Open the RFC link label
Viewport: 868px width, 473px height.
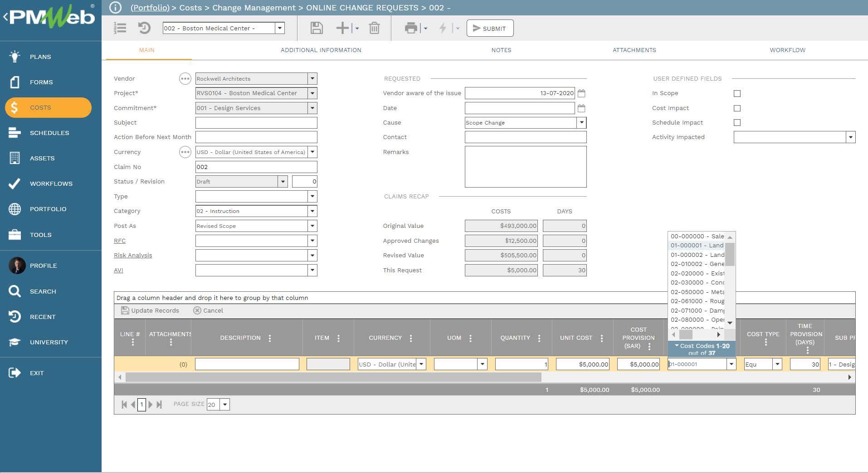pyautogui.click(x=120, y=241)
